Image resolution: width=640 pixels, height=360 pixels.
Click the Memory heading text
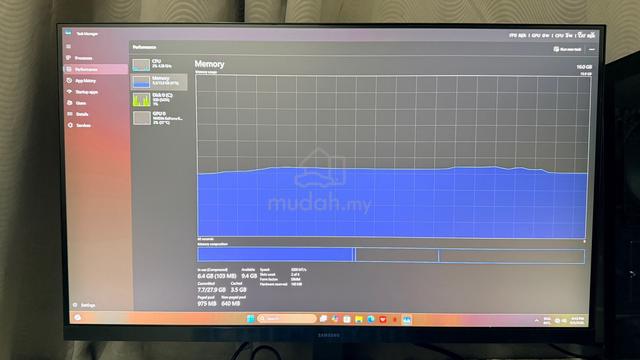click(x=209, y=64)
